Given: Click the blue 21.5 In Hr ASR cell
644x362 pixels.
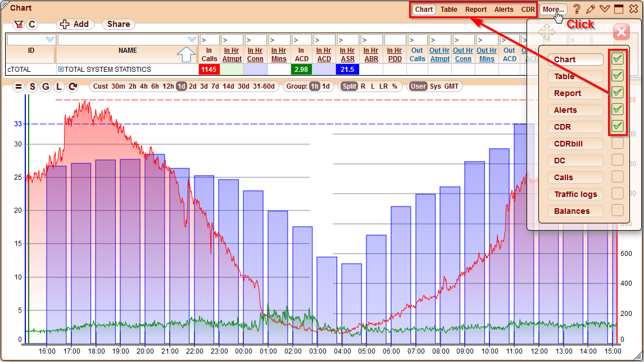Looking at the screenshot, I should coord(347,69).
